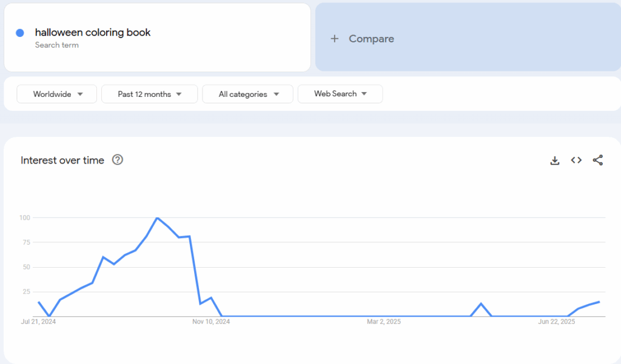
Task: Click the Jun 22, 2025 axis label
Action: click(x=557, y=322)
